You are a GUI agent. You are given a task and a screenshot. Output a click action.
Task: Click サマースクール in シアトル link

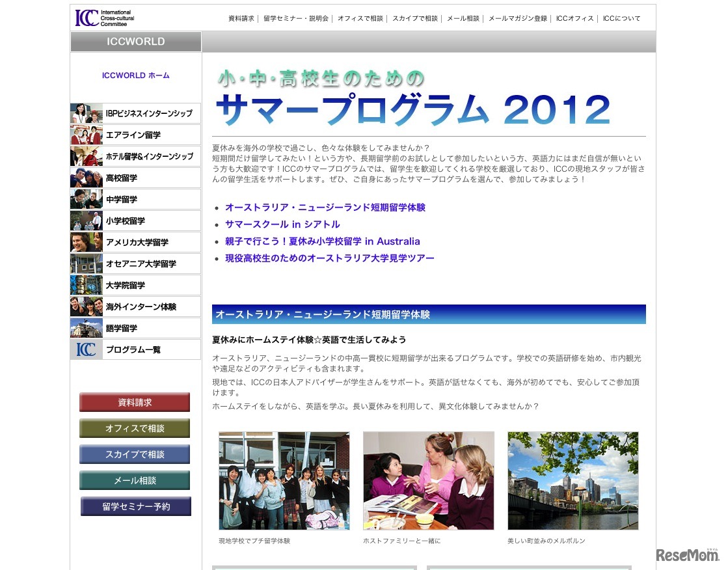(x=282, y=224)
